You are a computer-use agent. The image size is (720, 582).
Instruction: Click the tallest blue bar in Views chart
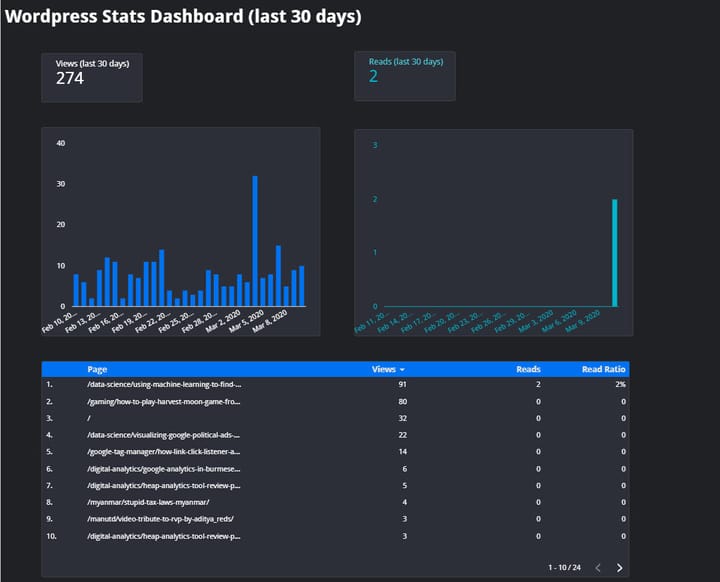[255, 241]
